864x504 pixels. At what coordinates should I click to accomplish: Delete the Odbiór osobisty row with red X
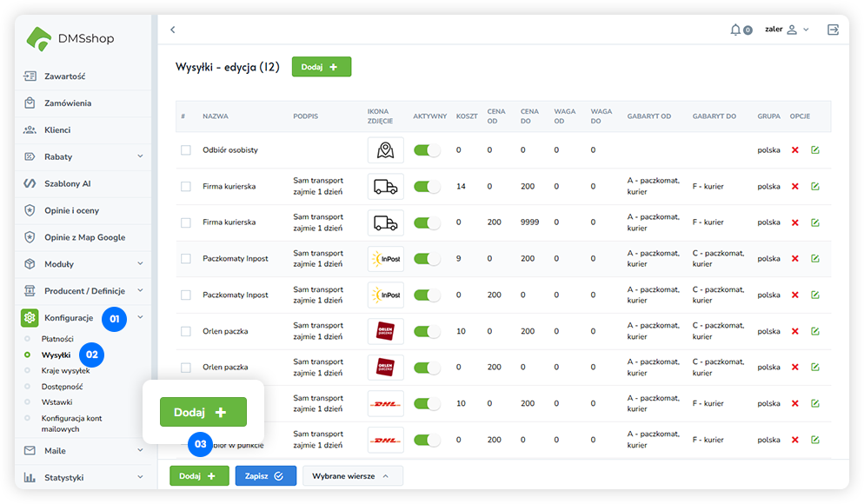(x=794, y=150)
